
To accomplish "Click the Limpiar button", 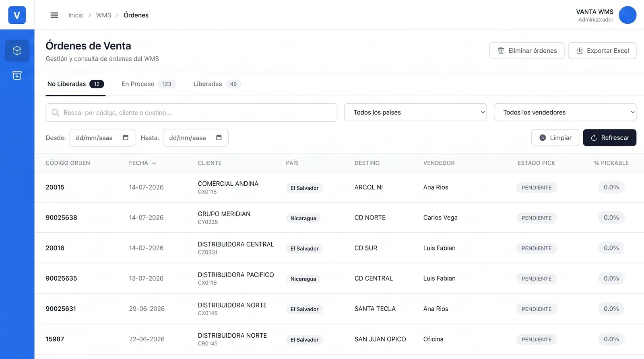I will coord(555,137).
